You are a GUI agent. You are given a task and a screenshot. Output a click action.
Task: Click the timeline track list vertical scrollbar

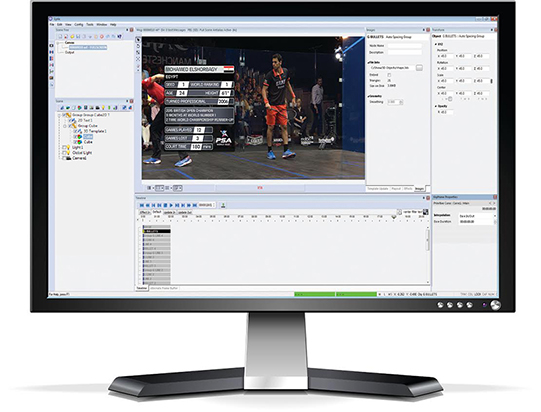coord(428,240)
